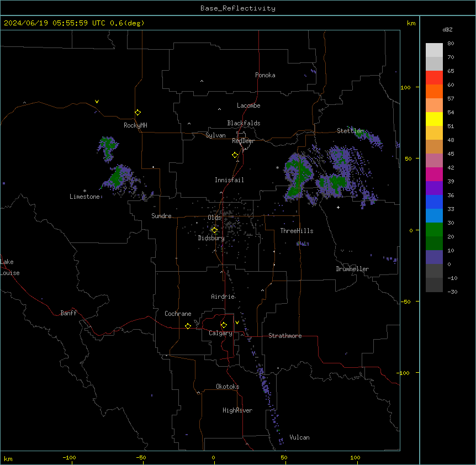
Task: Click the Sundre town label
Action: tap(161, 216)
